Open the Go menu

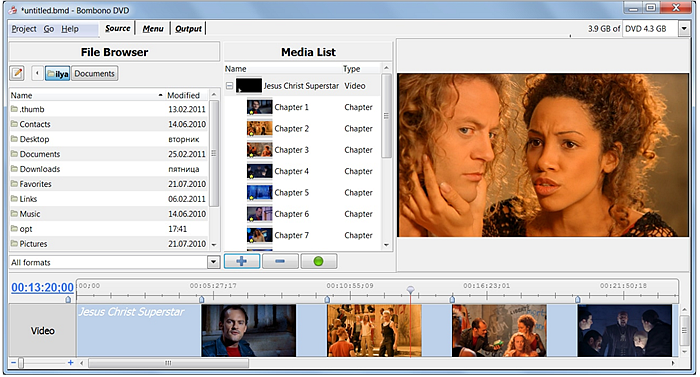[49, 29]
